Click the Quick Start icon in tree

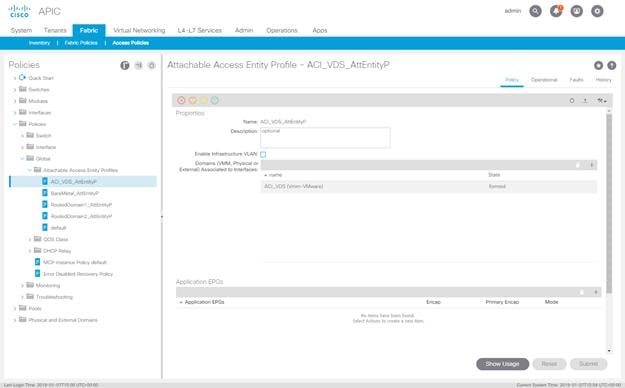click(22, 77)
